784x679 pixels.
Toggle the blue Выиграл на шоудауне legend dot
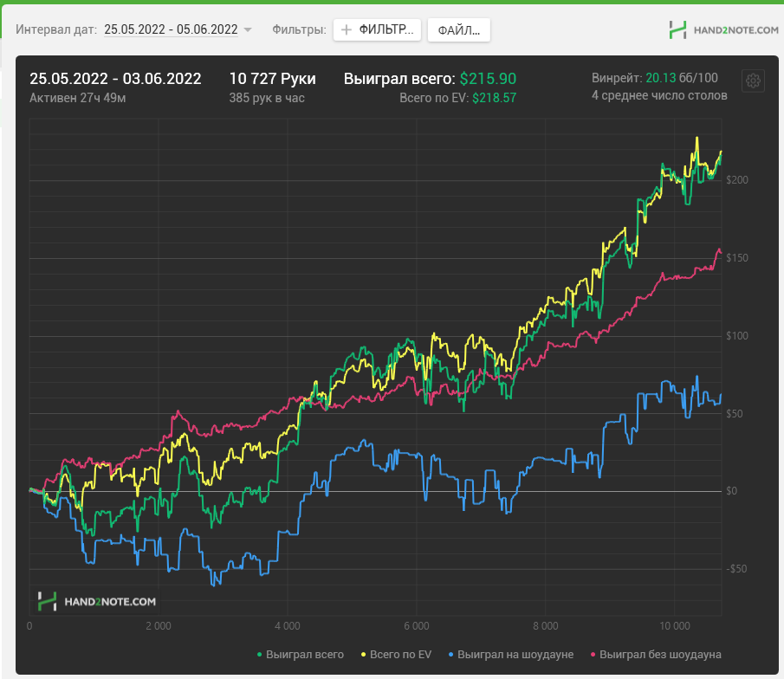coord(451,655)
